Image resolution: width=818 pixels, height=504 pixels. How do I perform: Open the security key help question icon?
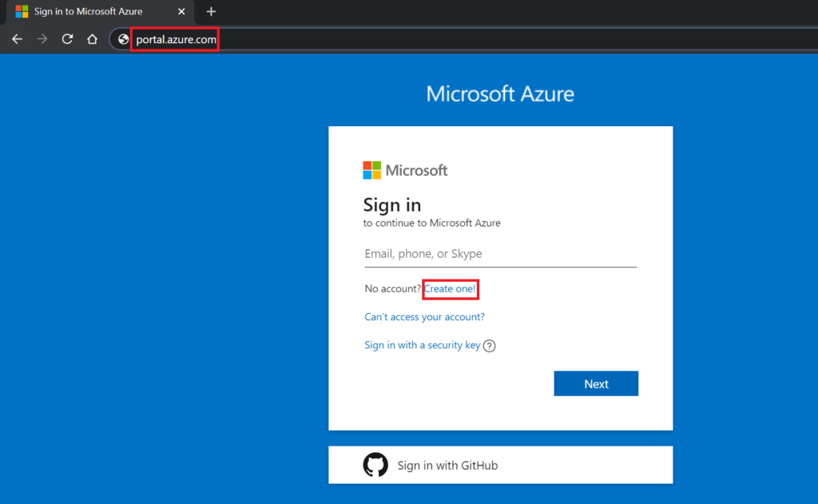[x=490, y=345]
